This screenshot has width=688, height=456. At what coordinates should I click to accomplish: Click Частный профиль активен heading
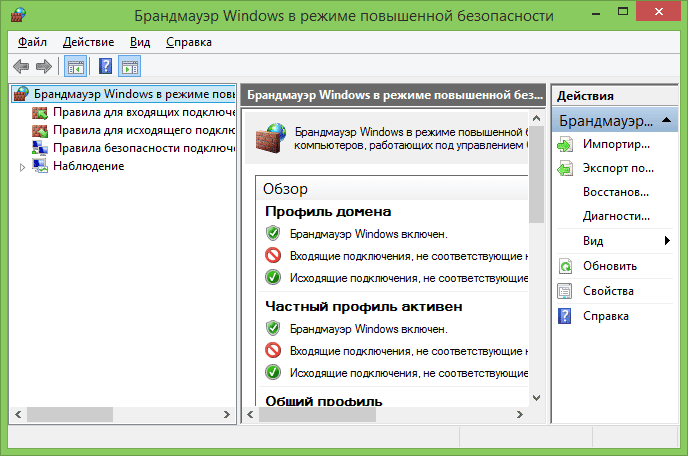364,306
